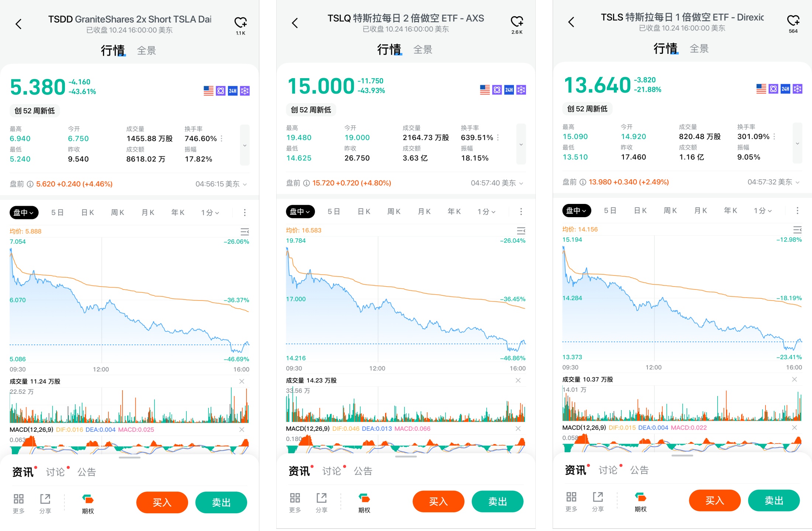812x531 pixels.
Task: Close the volume (成交量) panel on TSLS
Action: click(794, 379)
